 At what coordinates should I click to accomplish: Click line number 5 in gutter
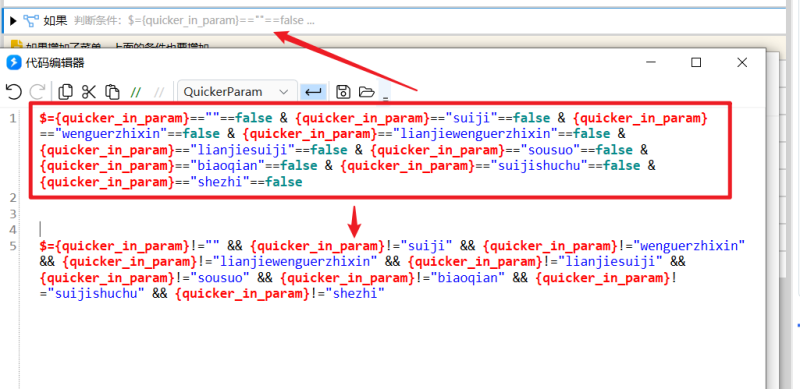(12, 247)
